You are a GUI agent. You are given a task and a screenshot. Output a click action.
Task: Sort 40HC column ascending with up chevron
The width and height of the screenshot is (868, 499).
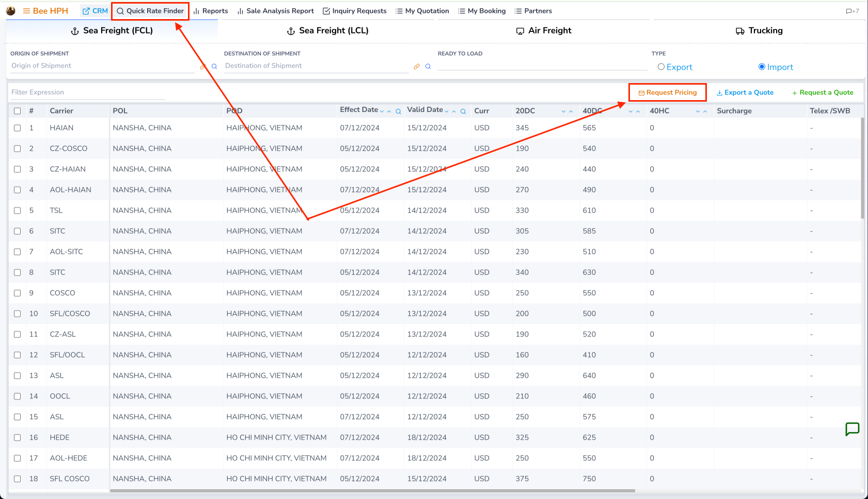click(x=705, y=111)
